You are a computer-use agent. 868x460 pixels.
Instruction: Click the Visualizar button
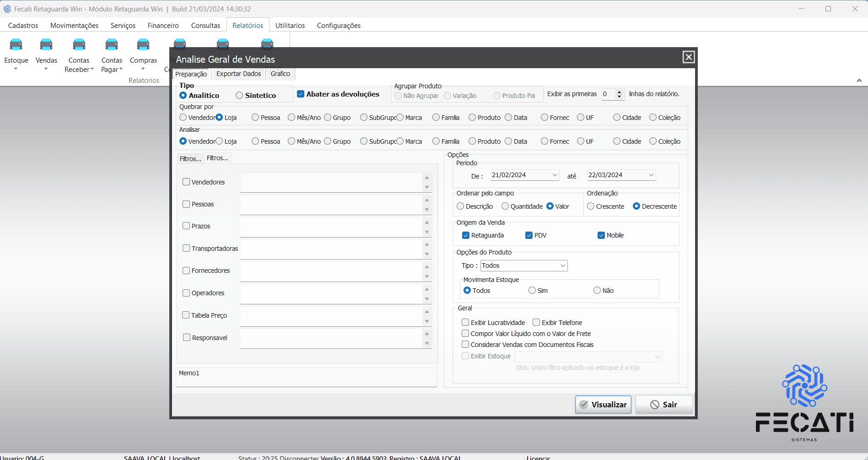[x=603, y=405]
